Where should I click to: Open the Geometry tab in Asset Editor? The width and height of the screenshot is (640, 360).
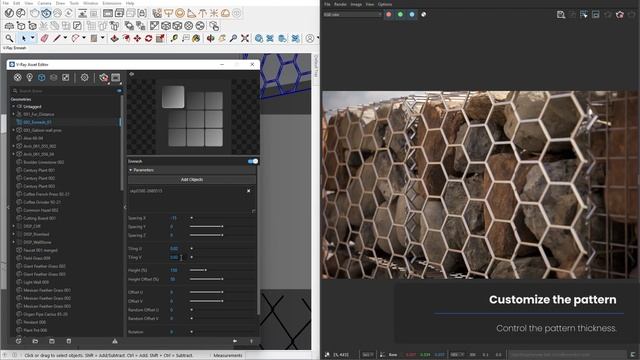[x=41, y=78]
